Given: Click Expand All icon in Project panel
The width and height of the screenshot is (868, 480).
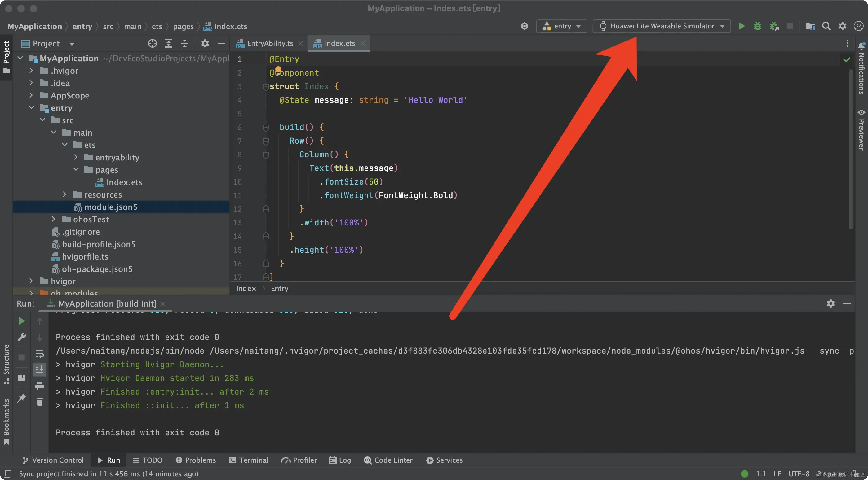Looking at the screenshot, I should pos(168,43).
